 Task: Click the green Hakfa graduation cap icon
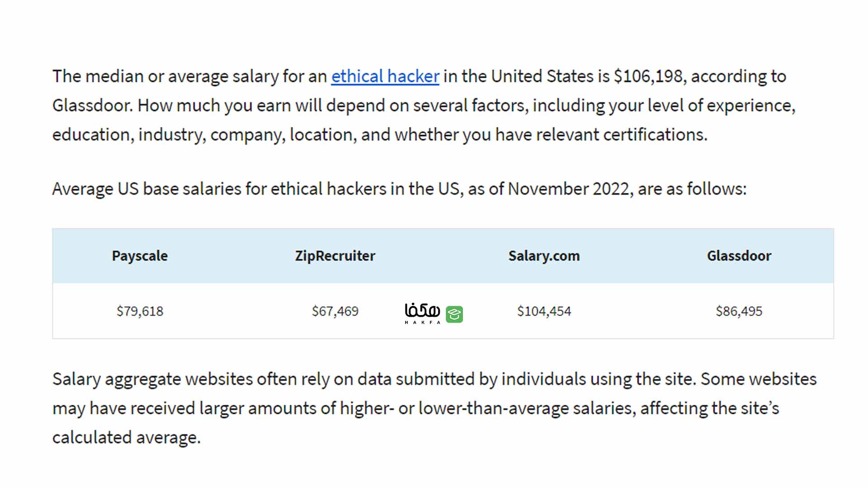pyautogui.click(x=454, y=314)
